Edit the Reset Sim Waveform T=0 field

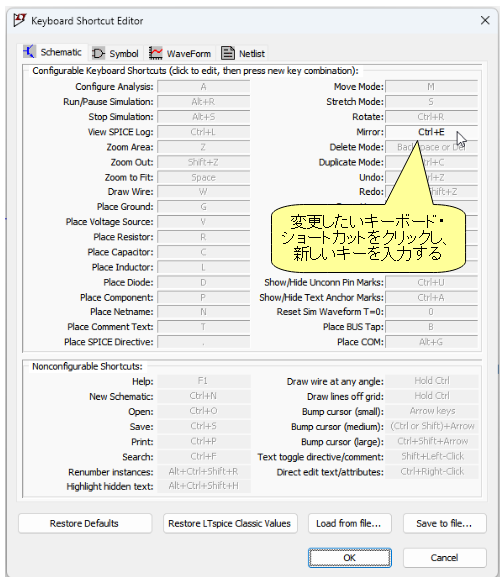431,312
